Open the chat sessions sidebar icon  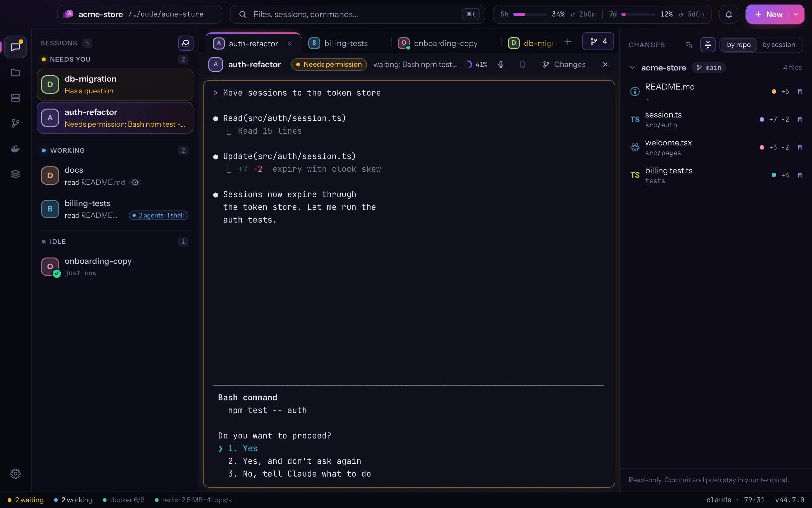click(16, 47)
